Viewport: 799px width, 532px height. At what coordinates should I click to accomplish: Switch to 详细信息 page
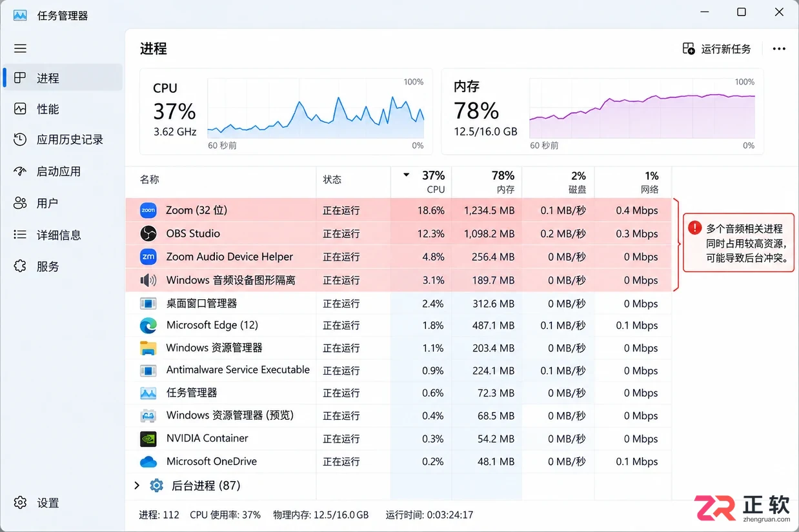click(x=63, y=235)
